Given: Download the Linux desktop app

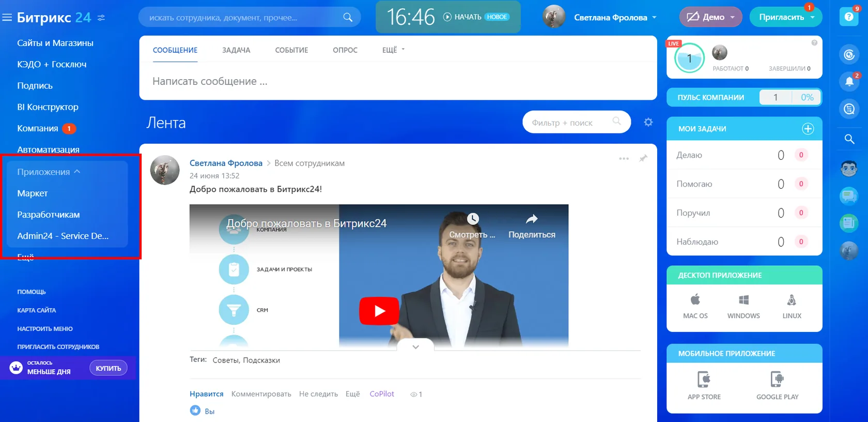Looking at the screenshot, I should tap(792, 306).
